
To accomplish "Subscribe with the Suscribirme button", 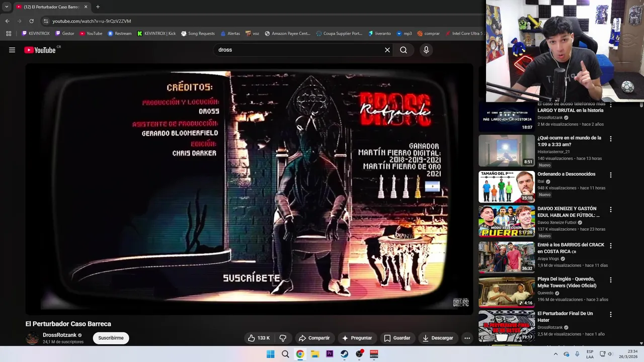I will coord(111,338).
